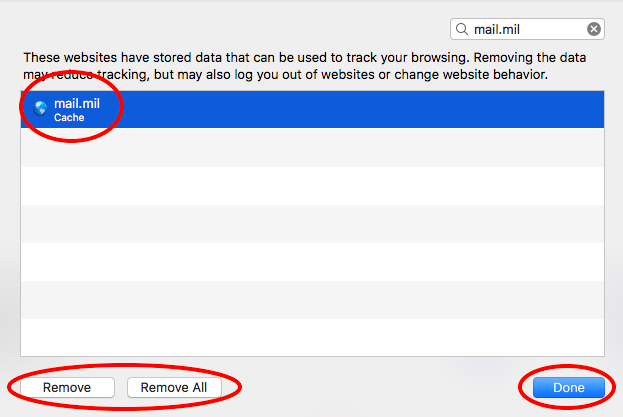623x417 pixels.
Task: Click the fifth empty row below mail.mil
Action: pos(312,300)
